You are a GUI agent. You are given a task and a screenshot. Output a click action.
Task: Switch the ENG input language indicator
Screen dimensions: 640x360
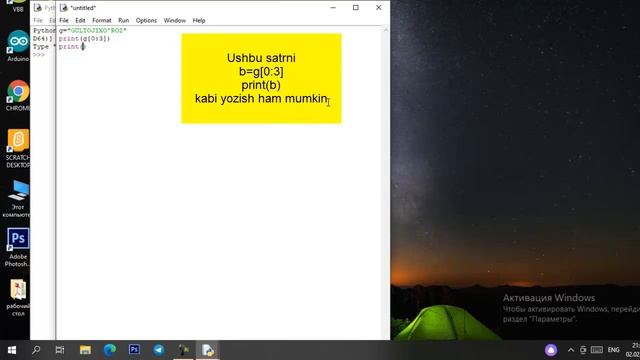tap(613, 350)
